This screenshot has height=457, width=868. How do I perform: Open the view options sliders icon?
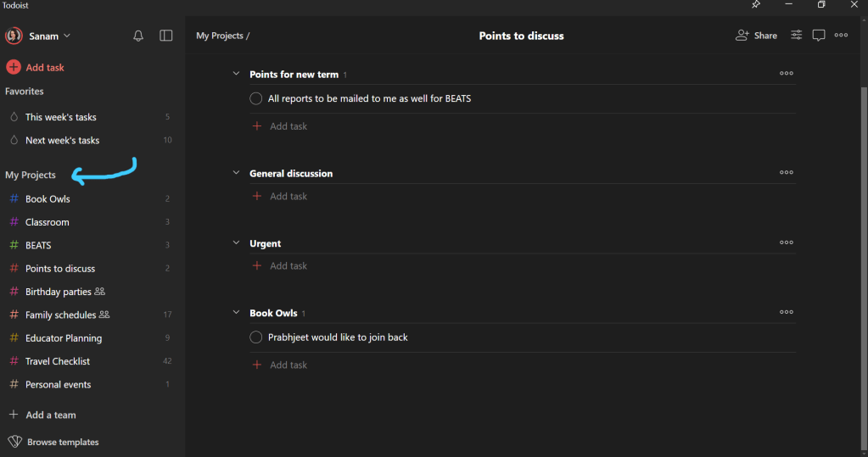click(797, 36)
